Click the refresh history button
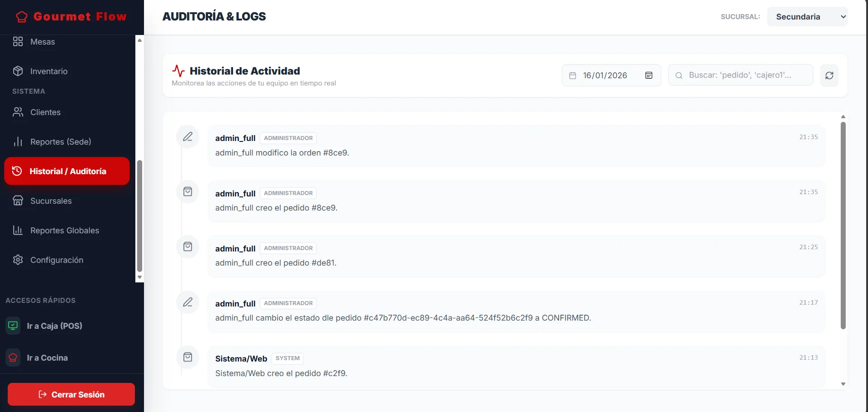The image size is (868, 412). pos(829,75)
